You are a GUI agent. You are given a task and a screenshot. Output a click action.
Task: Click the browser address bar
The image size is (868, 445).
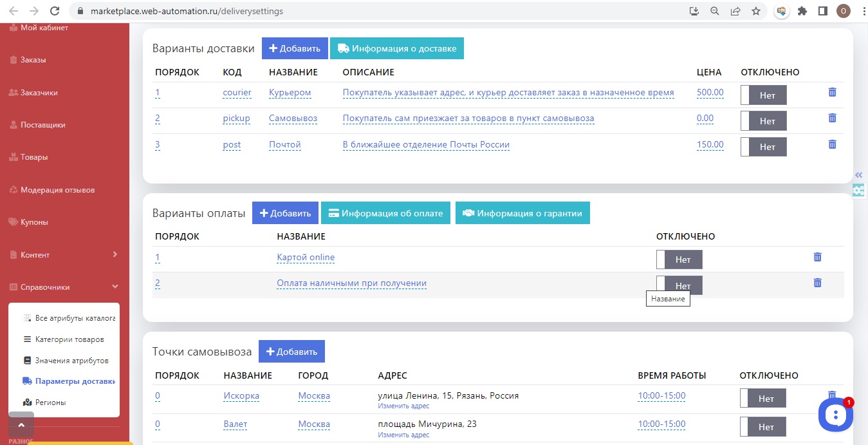click(x=386, y=11)
